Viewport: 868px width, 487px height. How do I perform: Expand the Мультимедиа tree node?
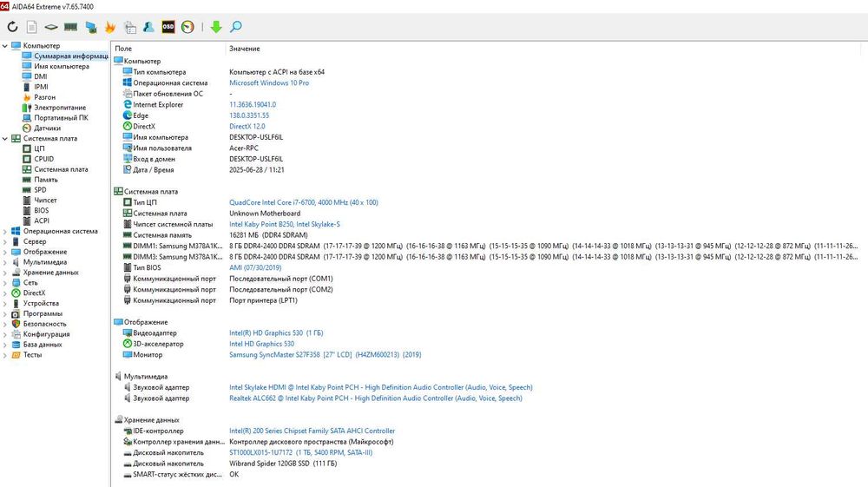(5, 262)
